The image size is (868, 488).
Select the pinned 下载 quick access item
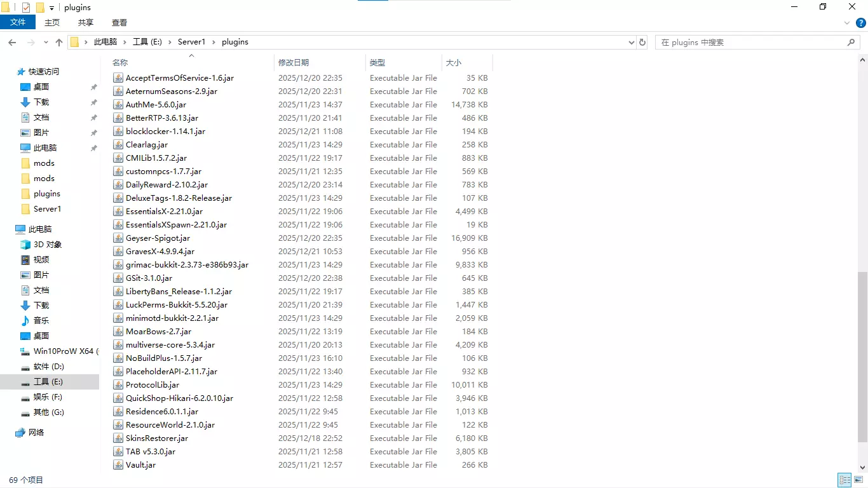(41, 102)
